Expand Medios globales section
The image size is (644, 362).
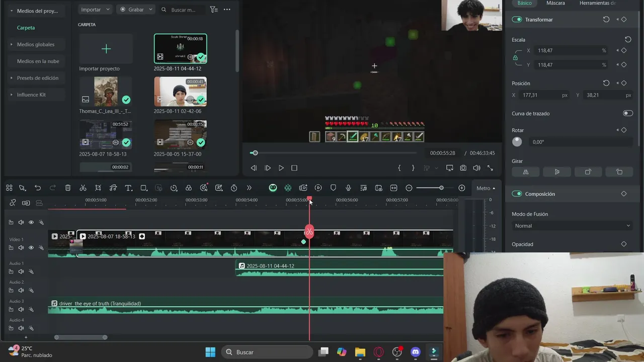click(x=12, y=44)
